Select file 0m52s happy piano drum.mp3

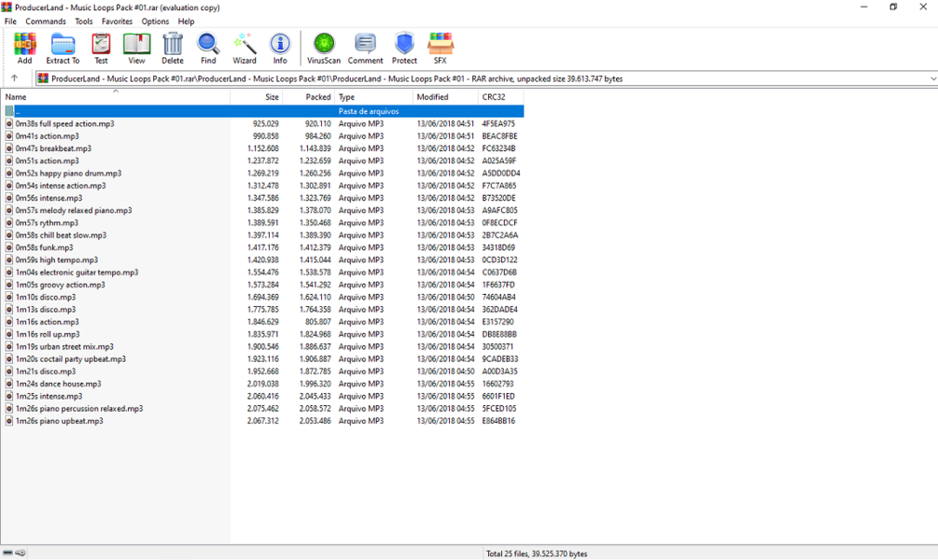click(262, 173)
